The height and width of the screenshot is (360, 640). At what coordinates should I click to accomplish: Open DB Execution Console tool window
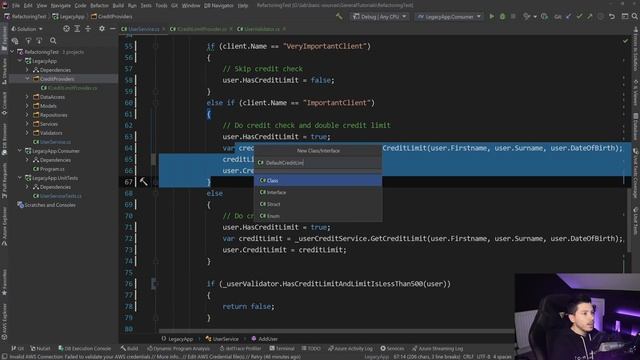(84, 349)
